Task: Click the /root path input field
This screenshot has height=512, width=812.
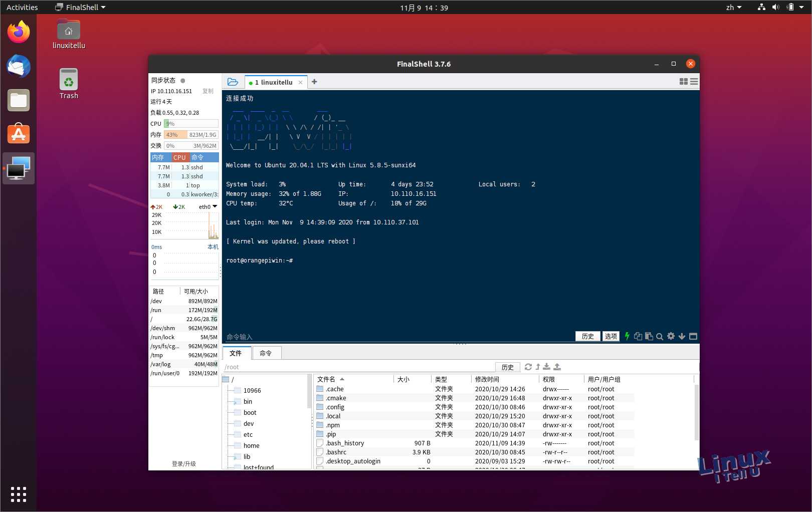Action: 358,367
